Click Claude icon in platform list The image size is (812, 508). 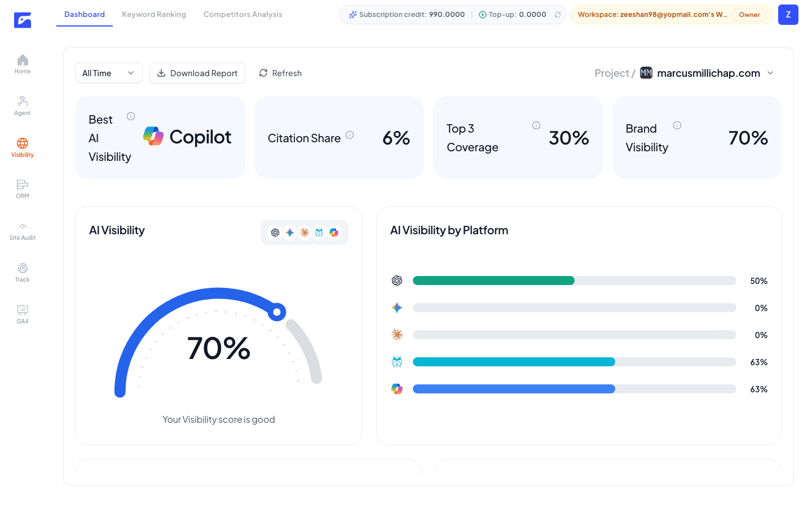[397, 335]
